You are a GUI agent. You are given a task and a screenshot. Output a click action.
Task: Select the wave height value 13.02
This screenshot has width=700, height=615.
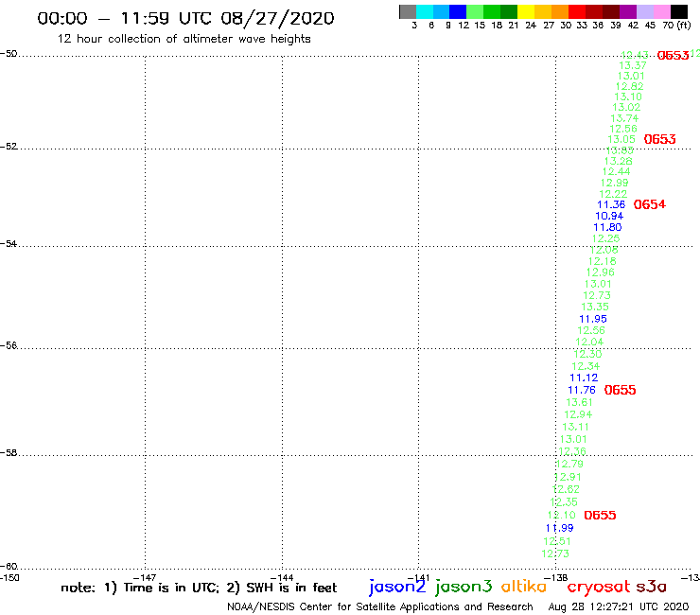click(x=626, y=107)
